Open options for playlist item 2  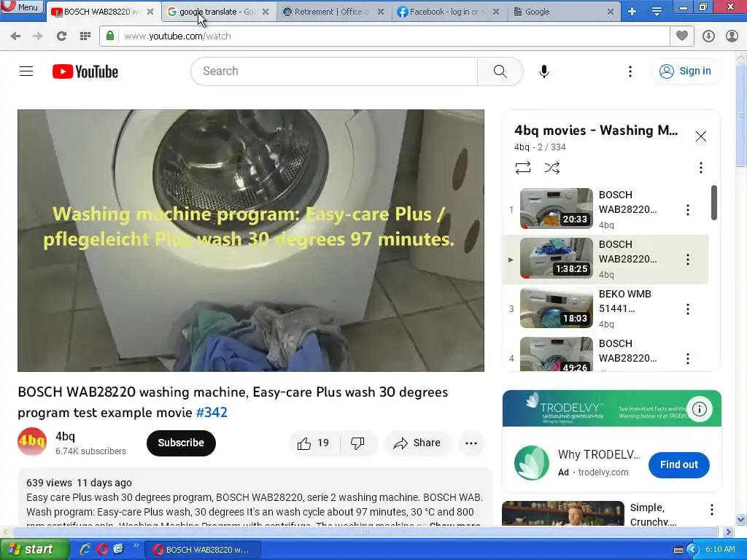click(x=687, y=260)
